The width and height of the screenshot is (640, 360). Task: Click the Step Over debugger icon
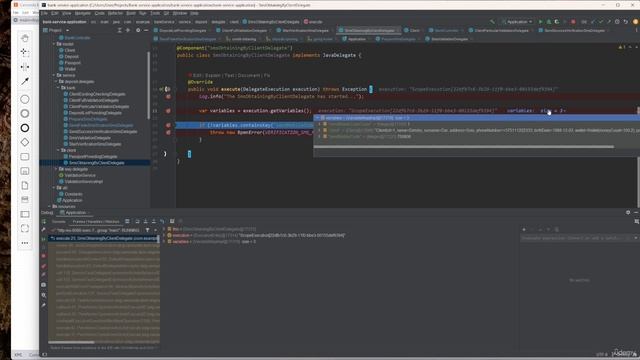tap(137, 221)
